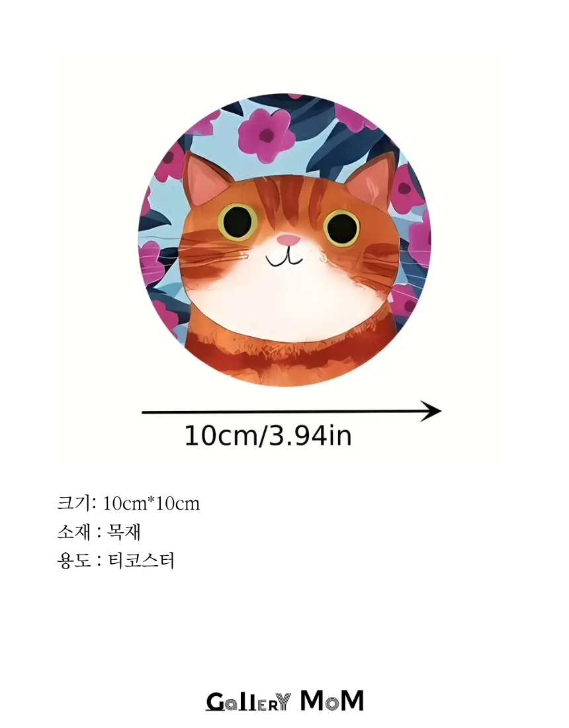Click the large pink flower above the cat
This screenshot has width=569, height=728.
pos(266,134)
